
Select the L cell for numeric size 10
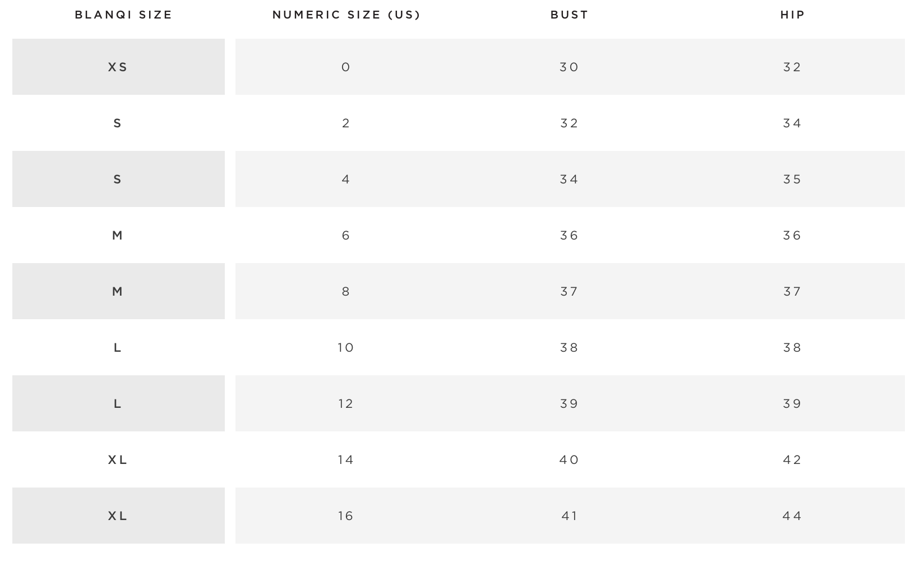(117, 348)
